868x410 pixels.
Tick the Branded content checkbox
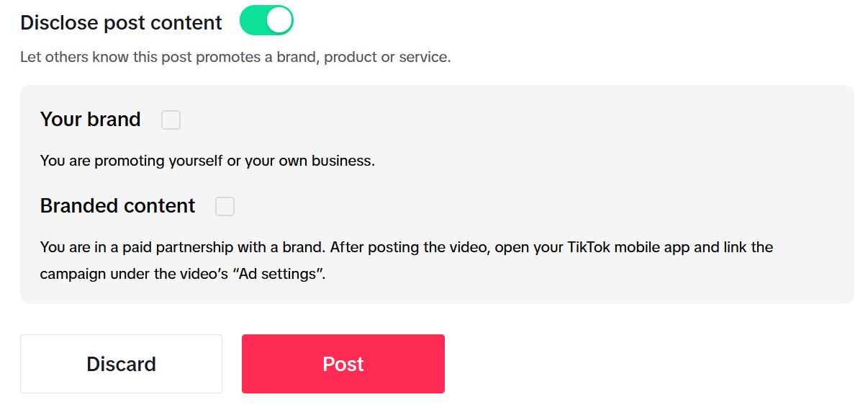pyautogui.click(x=225, y=207)
